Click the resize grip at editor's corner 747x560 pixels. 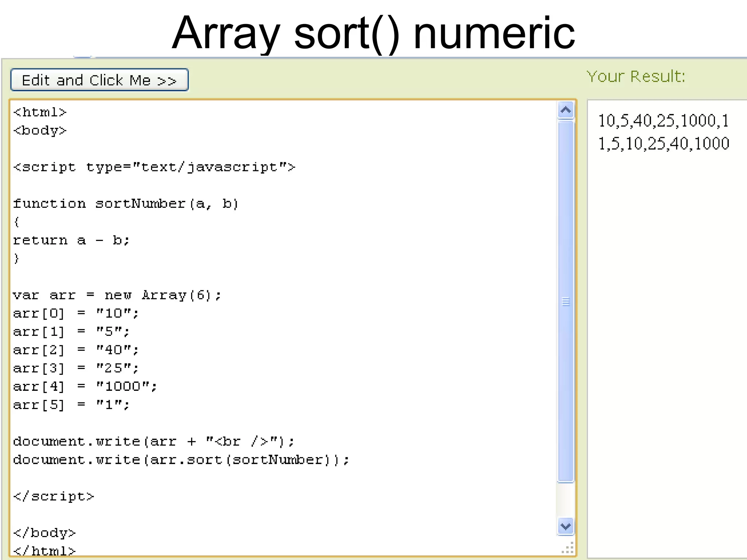[568, 548]
